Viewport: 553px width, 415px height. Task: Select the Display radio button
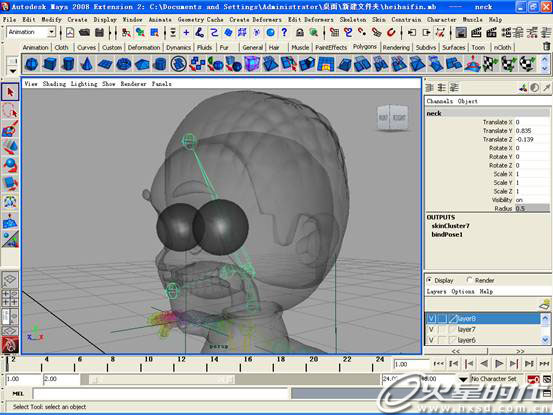[x=429, y=280]
